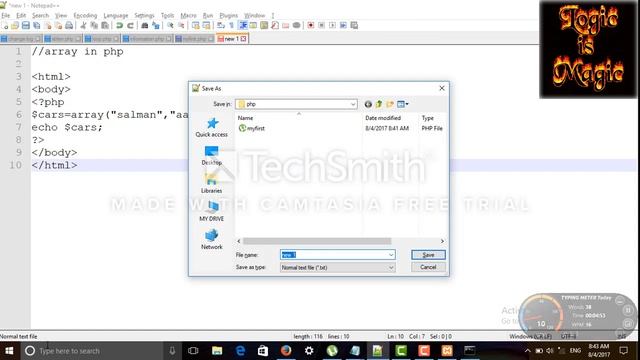This screenshot has width=640, height=360.
Task: Open the Search menu
Action: point(40,15)
